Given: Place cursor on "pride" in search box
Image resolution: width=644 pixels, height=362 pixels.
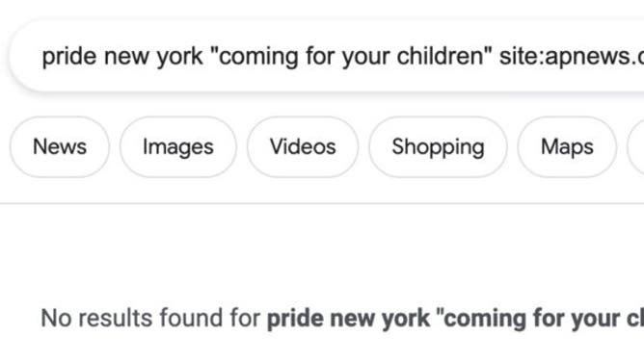Looking at the screenshot, I should (69, 57).
